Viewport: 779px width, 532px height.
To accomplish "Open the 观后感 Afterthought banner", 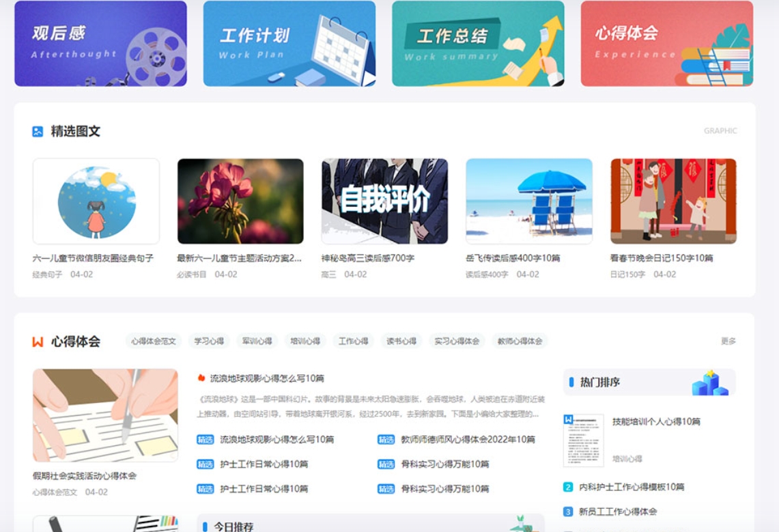I will [x=100, y=43].
